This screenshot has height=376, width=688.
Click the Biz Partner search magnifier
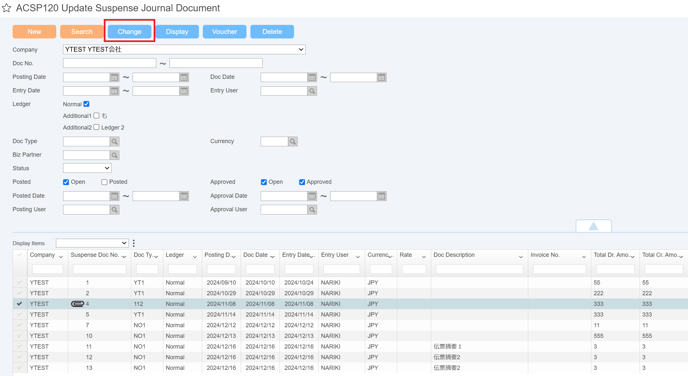(x=114, y=155)
